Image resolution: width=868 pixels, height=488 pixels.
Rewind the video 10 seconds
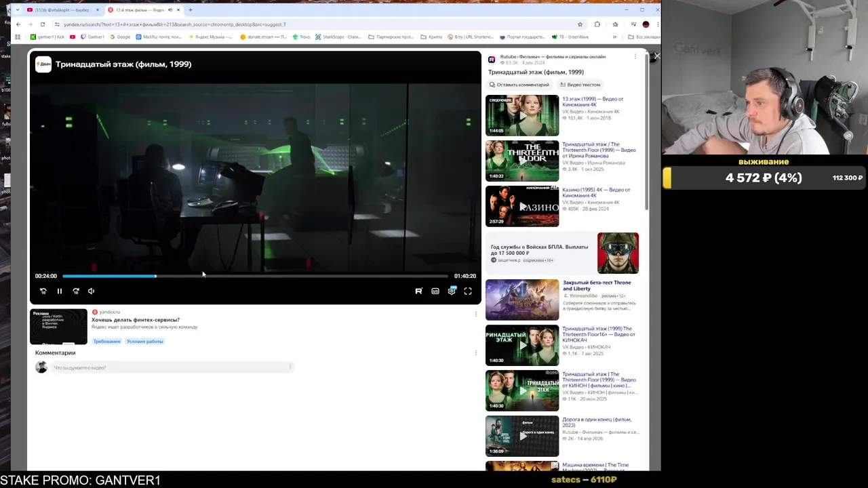43,291
